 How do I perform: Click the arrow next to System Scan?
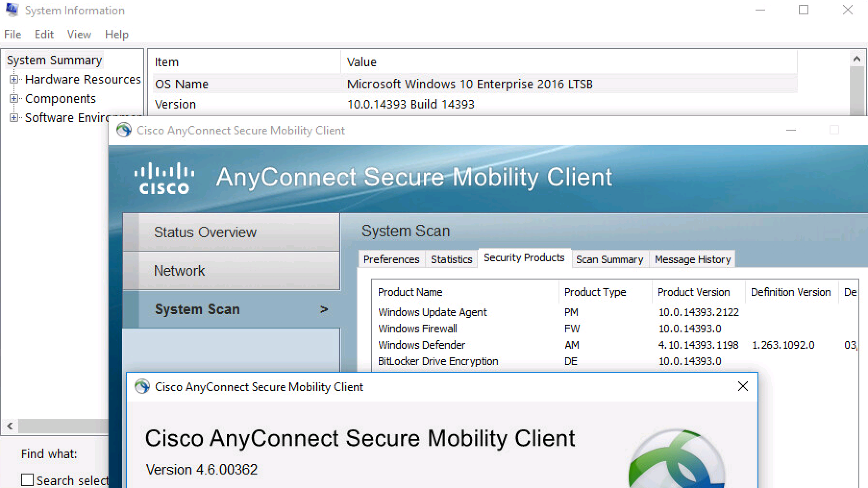pos(324,309)
